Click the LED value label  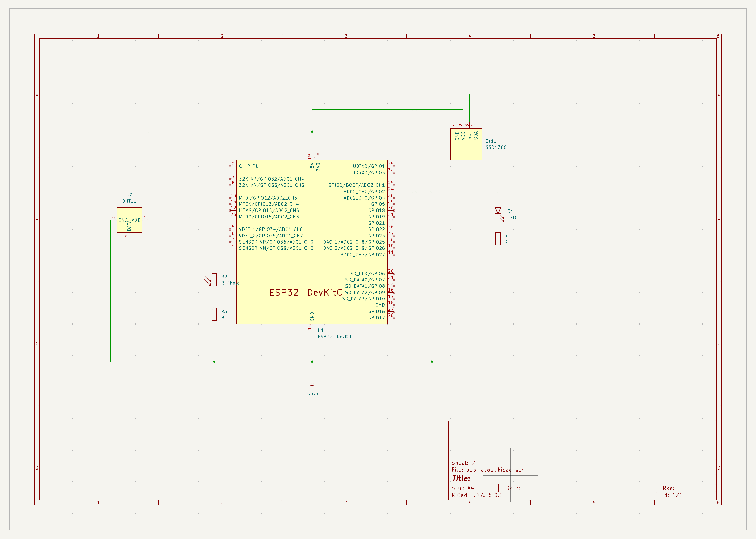click(x=511, y=218)
